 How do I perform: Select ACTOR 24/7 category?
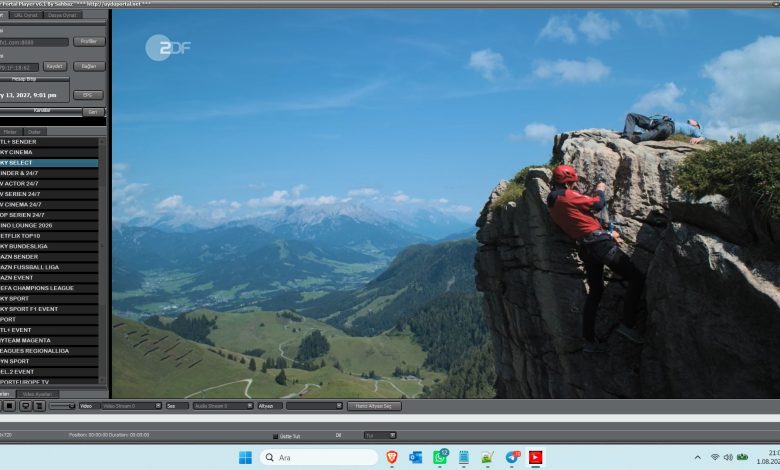point(49,184)
